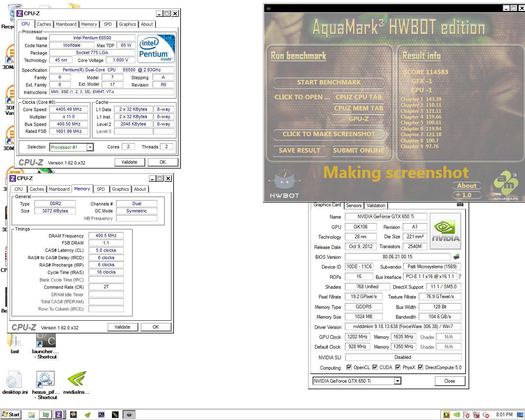Toggle the CUDA checkbox
525x420 pixels.
[375, 367]
